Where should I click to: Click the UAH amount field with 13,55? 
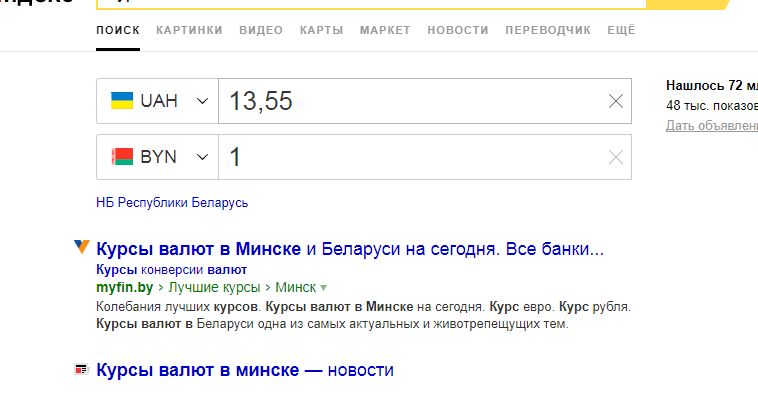click(x=424, y=101)
